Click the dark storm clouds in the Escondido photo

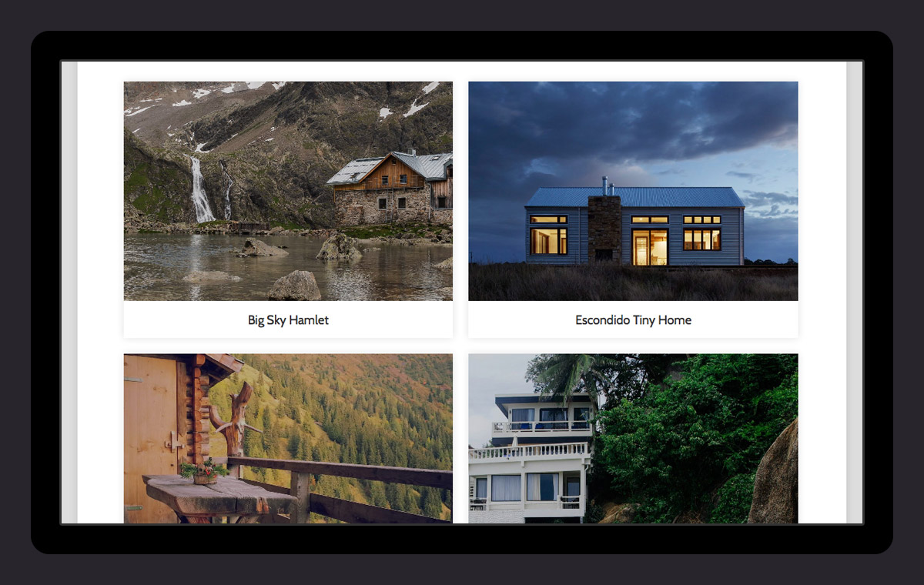pyautogui.click(x=633, y=123)
